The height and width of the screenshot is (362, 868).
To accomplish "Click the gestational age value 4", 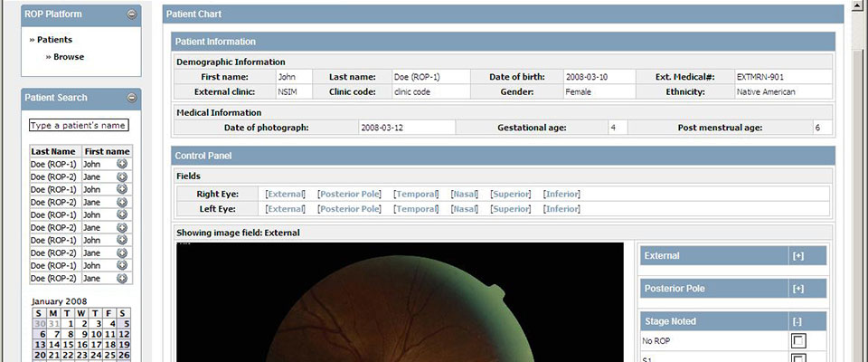I will 613,128.
